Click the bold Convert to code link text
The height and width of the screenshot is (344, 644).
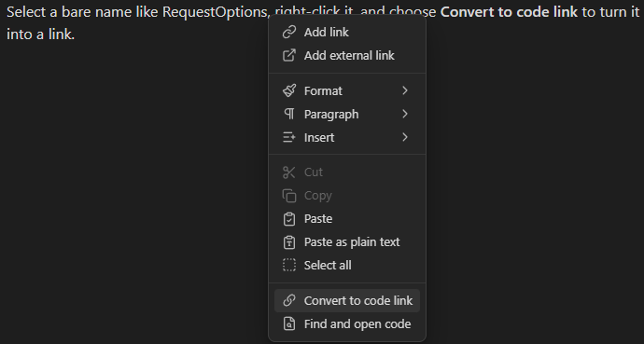click(x=509, y=12)
